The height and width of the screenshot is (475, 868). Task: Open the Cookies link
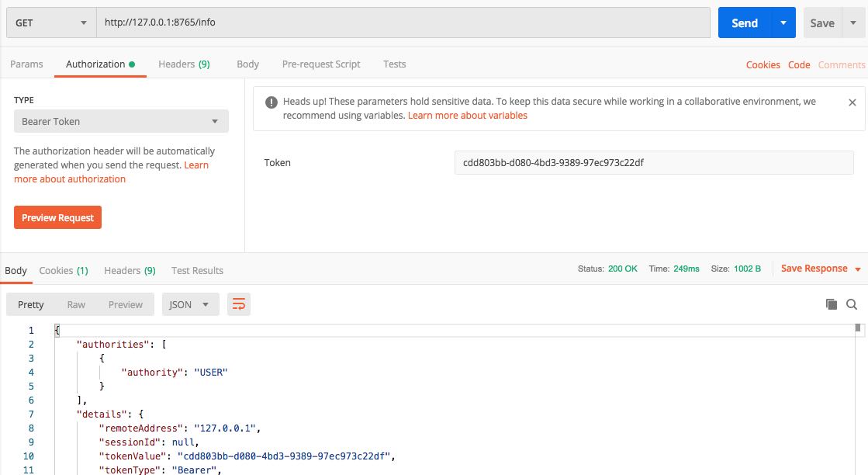(763, 64)
